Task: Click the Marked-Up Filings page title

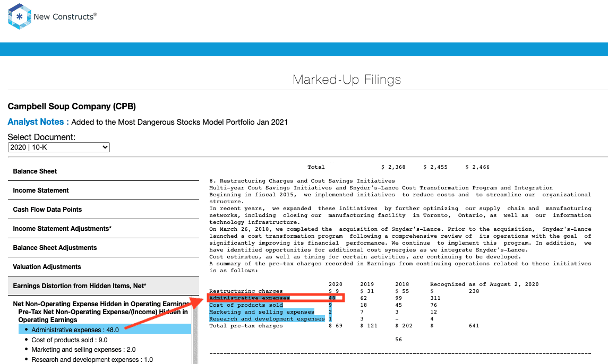Action: (347, 80)
